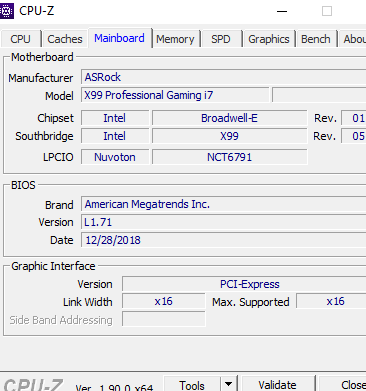Click the Nuvoton LPCIO vendor value
Screen dimensions: 366x391
(115, 157)
